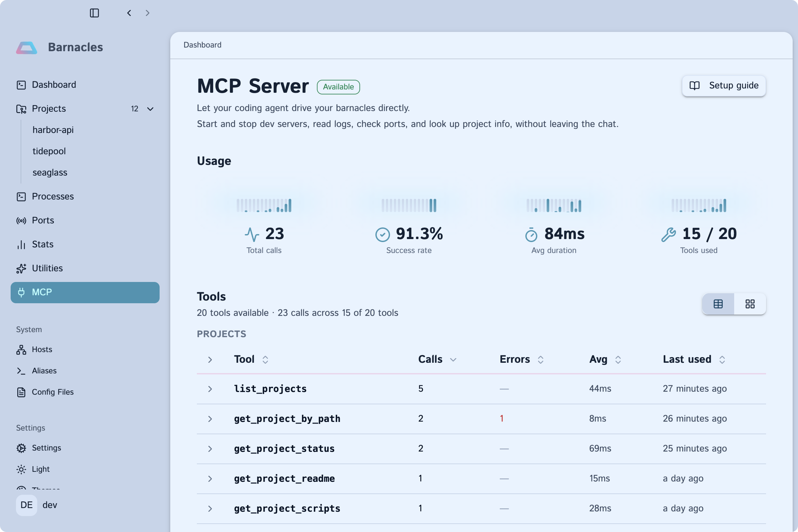Screen dimensions: 798x532
Task: Click the Stats bar chart icon
Action: pyautogui.click(x=21, y=245)
